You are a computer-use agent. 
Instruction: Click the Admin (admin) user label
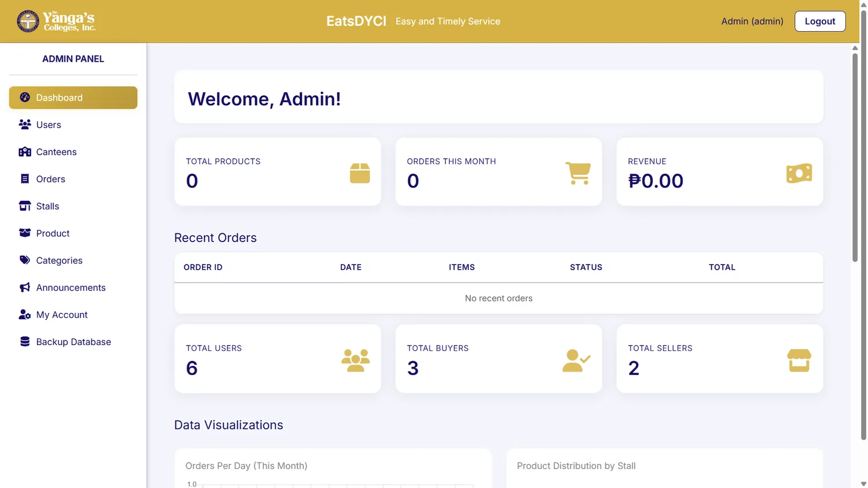752,21
